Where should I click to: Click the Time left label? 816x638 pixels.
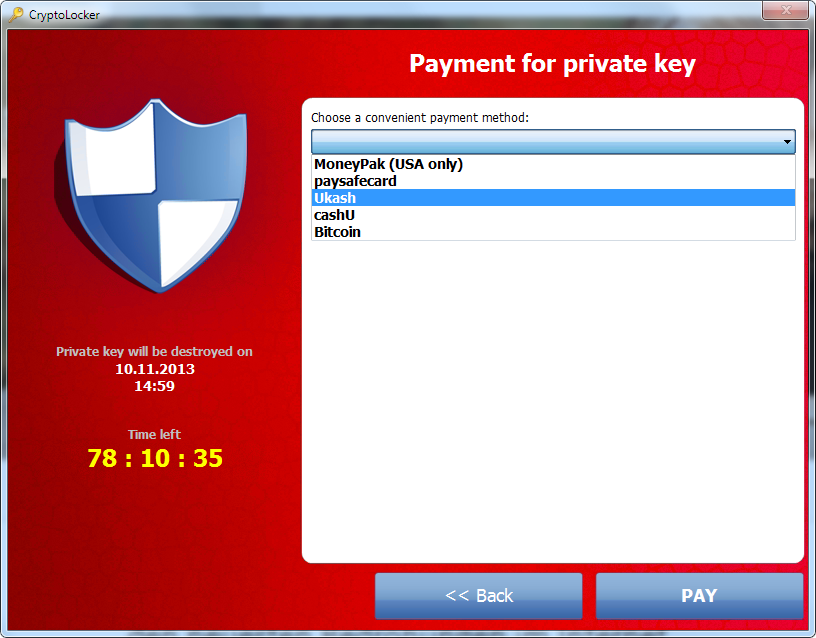pyautogui.click(x=154, y=435)
